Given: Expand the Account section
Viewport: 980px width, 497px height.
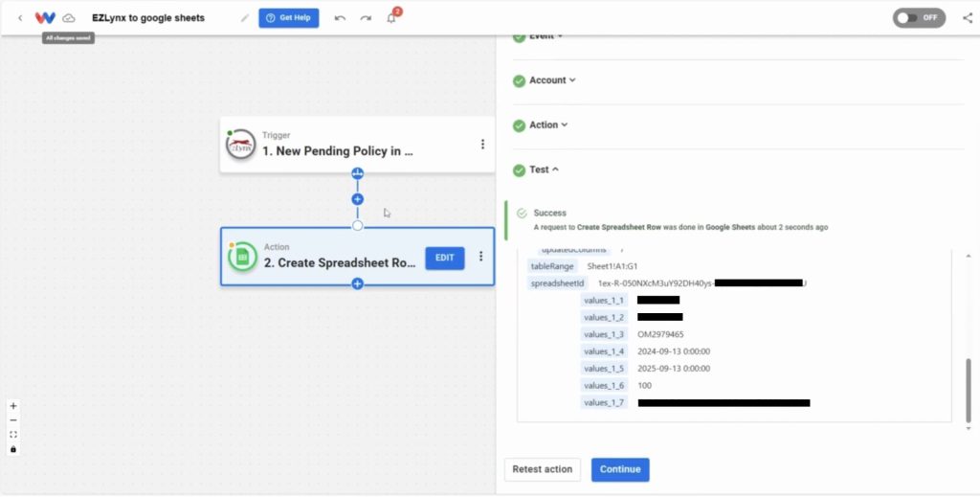Looking at the screenshot, I should 552,80.
